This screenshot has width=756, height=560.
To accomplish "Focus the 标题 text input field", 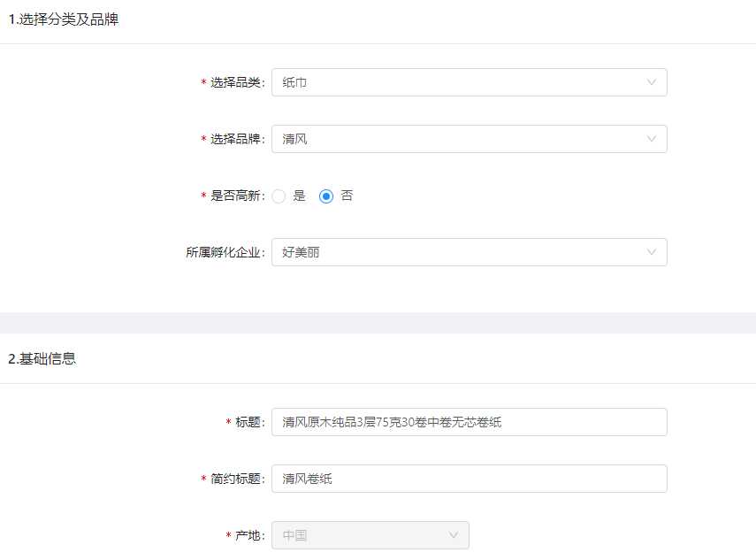I will pos(469,422).
